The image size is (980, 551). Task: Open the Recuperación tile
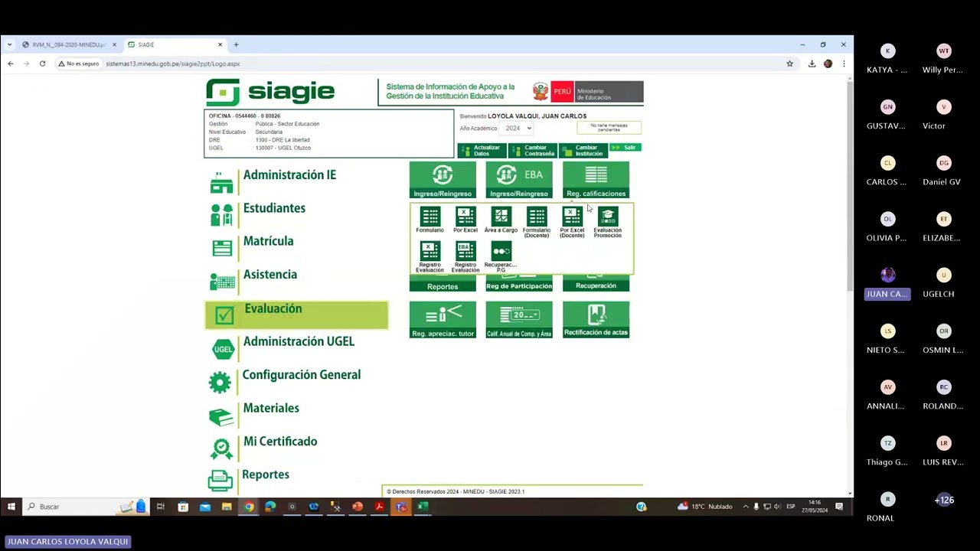tap(596, 284)
